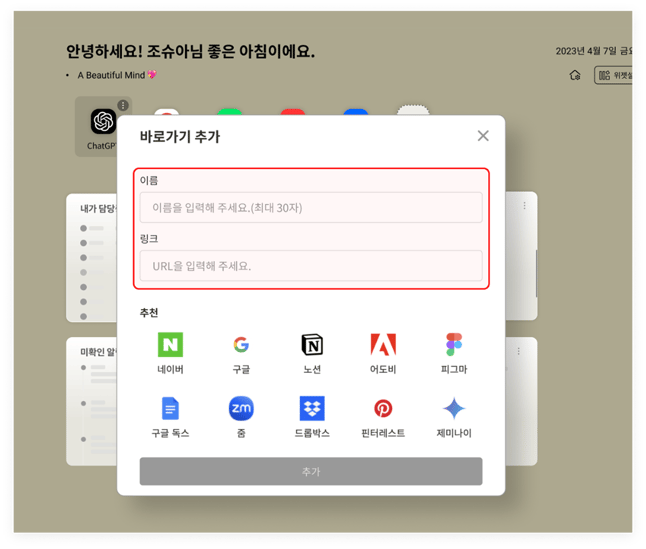Close the 바로가기 추가 dialog

(483, 136)
